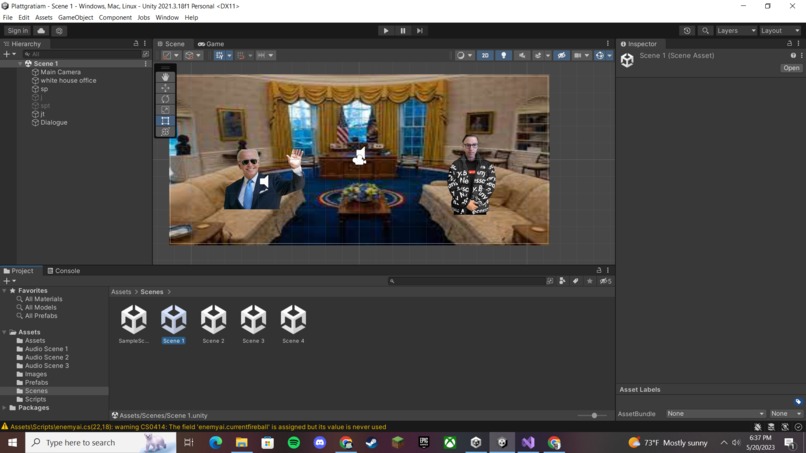Select the Scene 4 asset
806x453 pixels.
(293, 323)
